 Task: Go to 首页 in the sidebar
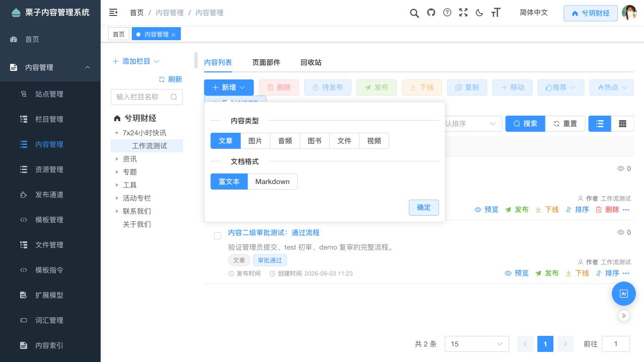50,39
